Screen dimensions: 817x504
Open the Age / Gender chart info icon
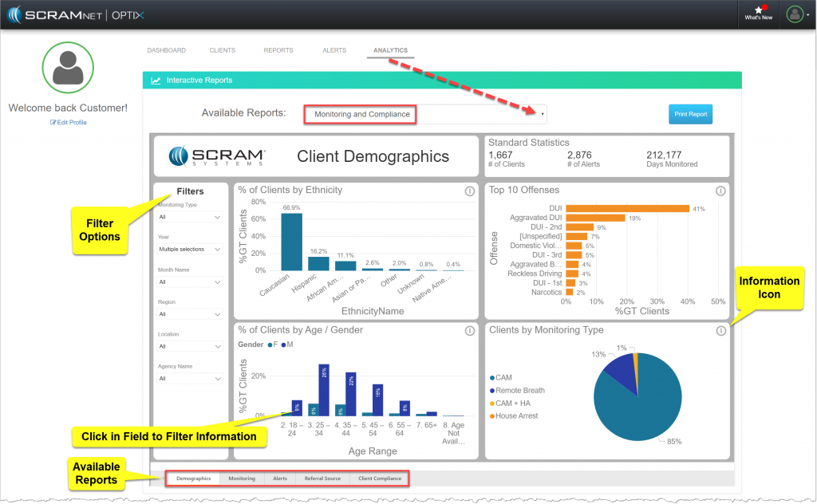click(x=469, y=329)
